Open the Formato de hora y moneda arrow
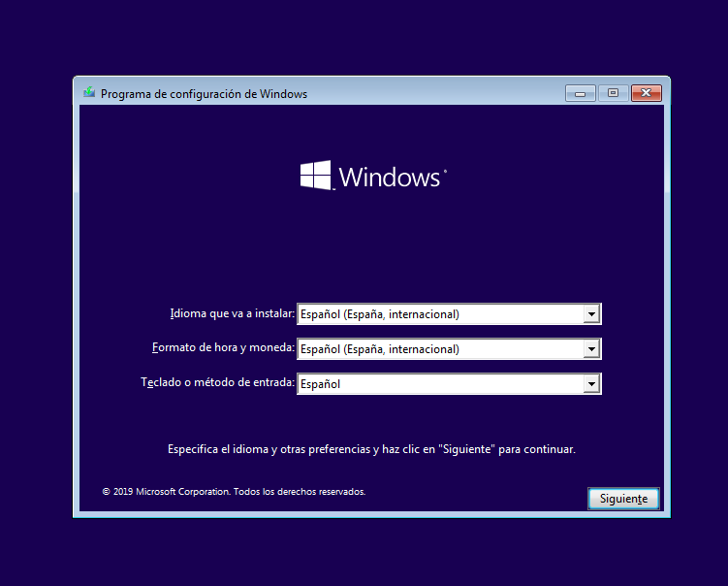The image size is (728, 586). [591, 349]
